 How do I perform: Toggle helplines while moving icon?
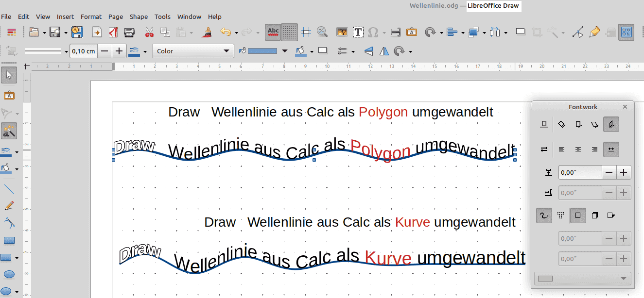tap(306, 33)
